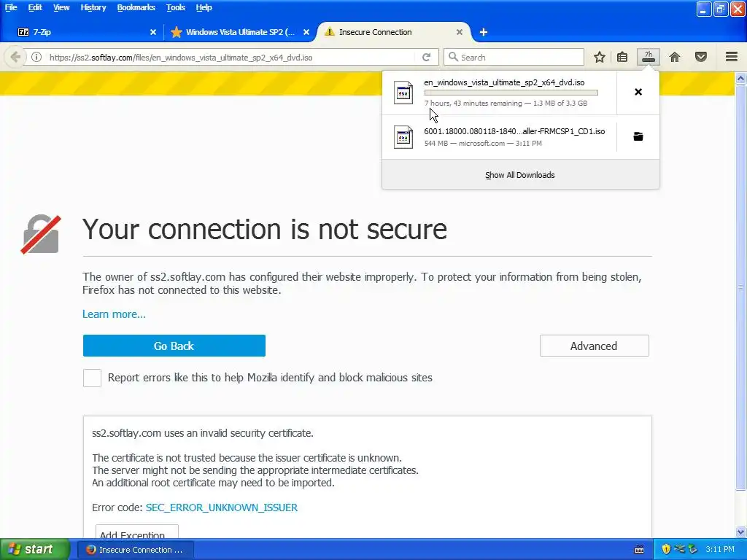
Task: Click in the Search box
Action: point(514,57)
